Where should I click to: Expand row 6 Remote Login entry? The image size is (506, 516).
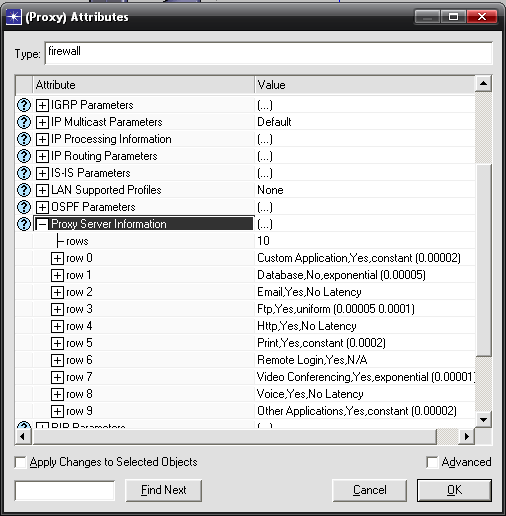[57, 360]
